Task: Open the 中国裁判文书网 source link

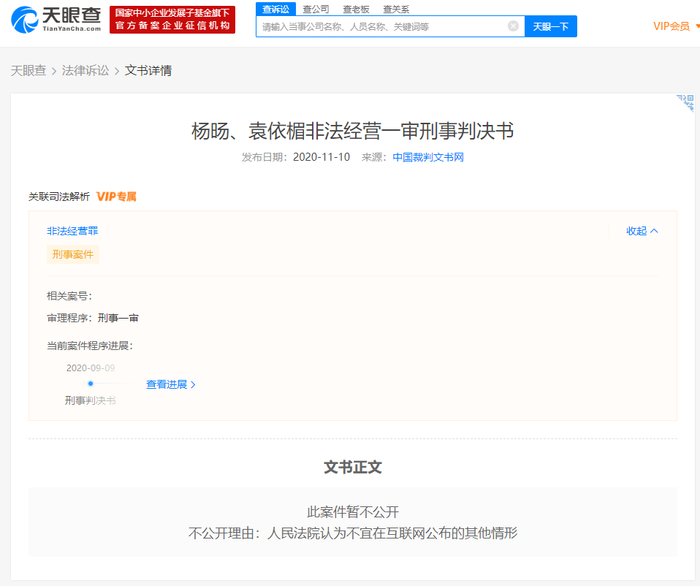Action: [x=428, y=157]
